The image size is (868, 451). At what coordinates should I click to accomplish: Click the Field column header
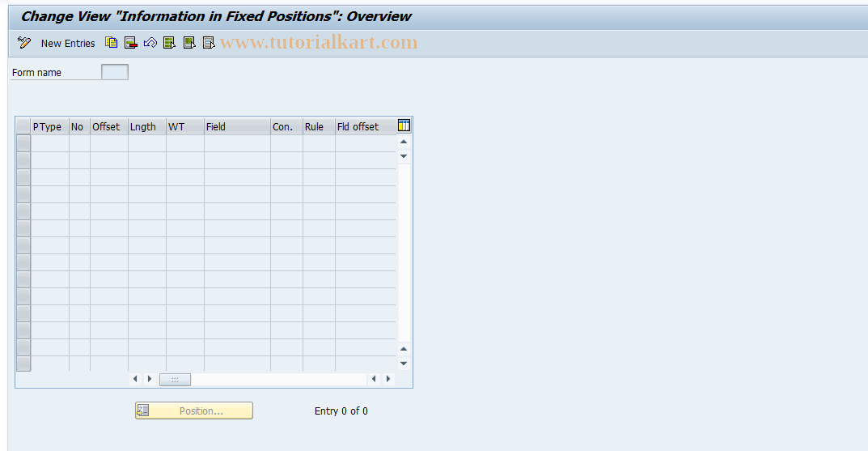click(x=237, y=127)
